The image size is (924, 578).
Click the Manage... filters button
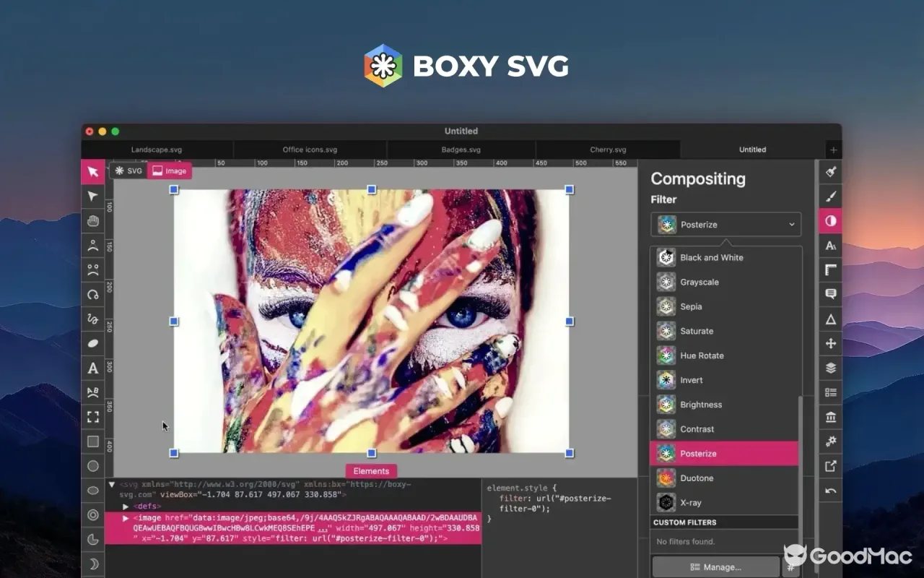715,567
